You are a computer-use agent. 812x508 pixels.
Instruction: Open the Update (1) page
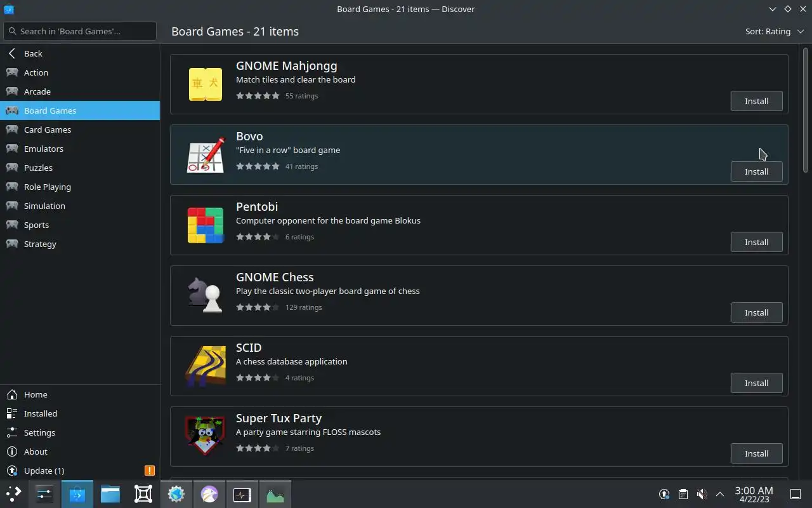[80, 471]
